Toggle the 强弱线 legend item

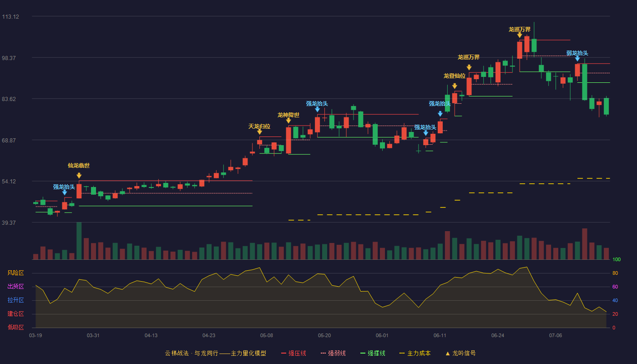tap(333, 353)
